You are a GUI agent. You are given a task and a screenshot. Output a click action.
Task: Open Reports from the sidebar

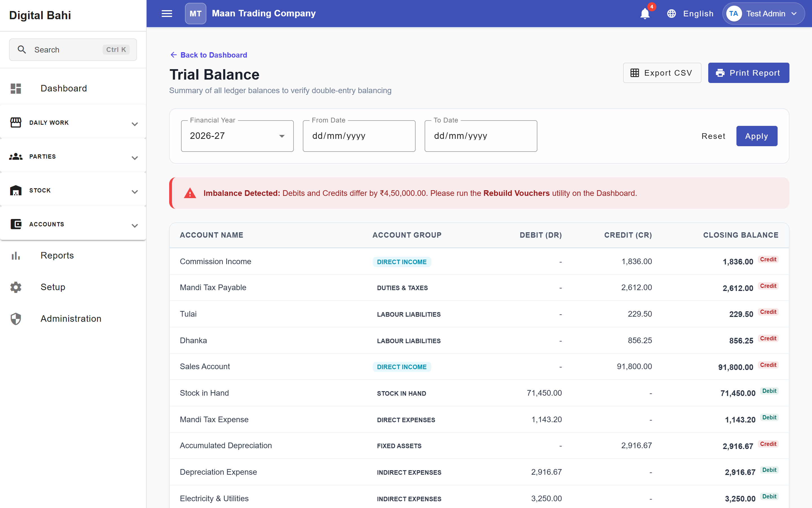pyautogui.click(x=73, y=256)
